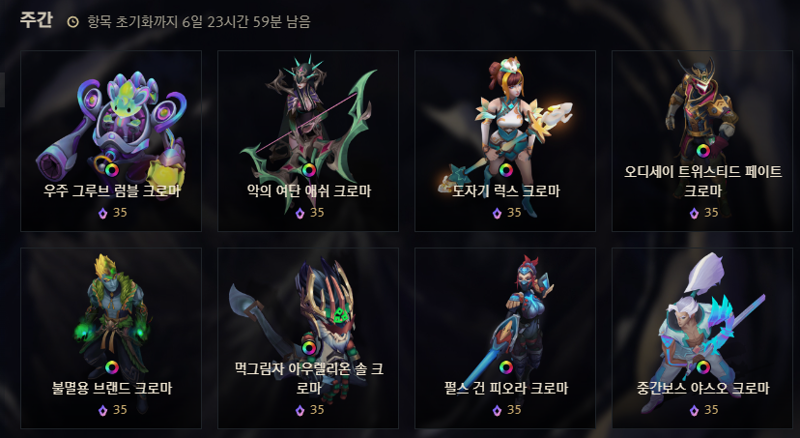Click chroma wheel icon on 펄스 건 피오라 card
Viewport: 800px width, 438px height.
506,367
